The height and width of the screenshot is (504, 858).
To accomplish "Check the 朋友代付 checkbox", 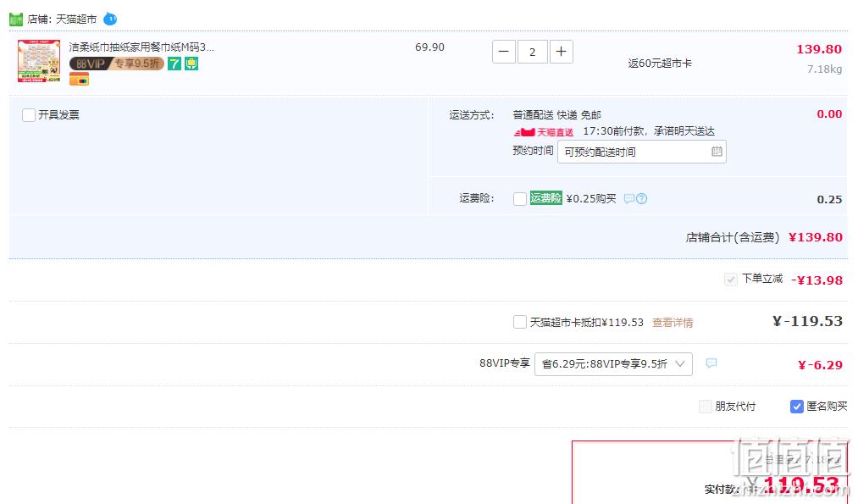I will pyautogui.click(x=706, y=407).
